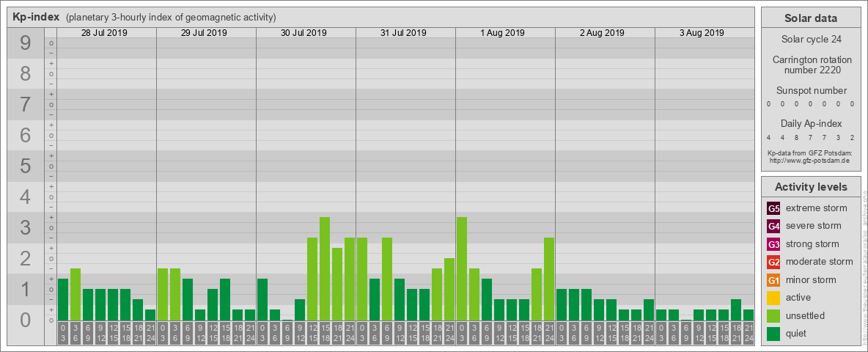Screen dimensions: 868x352
Task: Click the G5 extreme storm icon
Action: pyautogui.click(x=773, y=208)
